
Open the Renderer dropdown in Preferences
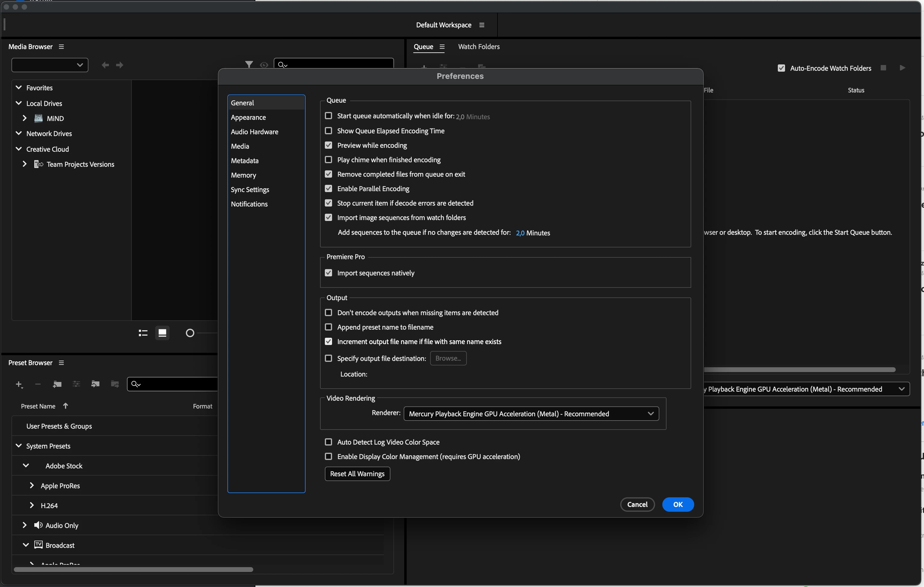tap(531, 414)
